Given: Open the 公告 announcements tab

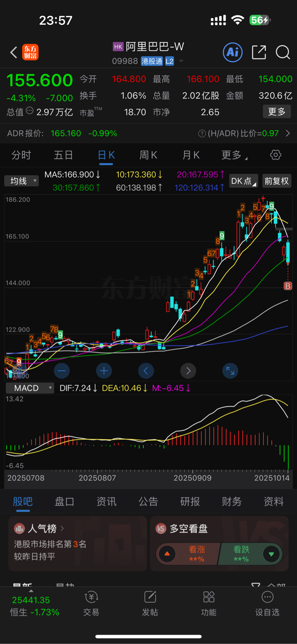Looking at the screenshot, I should point(148,501).
